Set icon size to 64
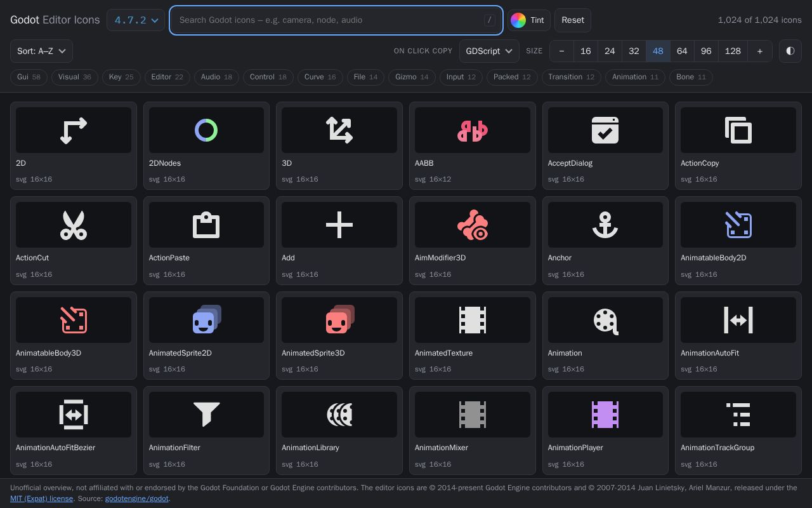Viewport: 812px width, 508px height. pos(682,51)
